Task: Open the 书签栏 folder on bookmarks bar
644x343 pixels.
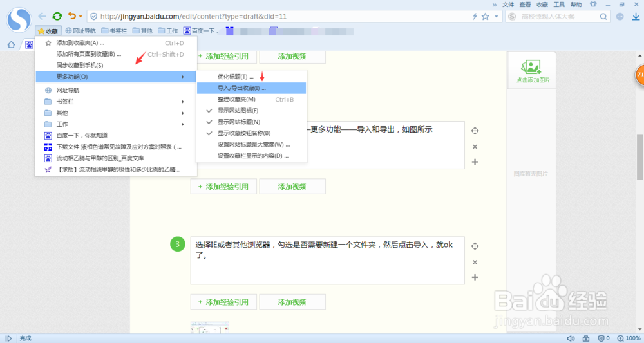Action: click(x=114, y=31)
